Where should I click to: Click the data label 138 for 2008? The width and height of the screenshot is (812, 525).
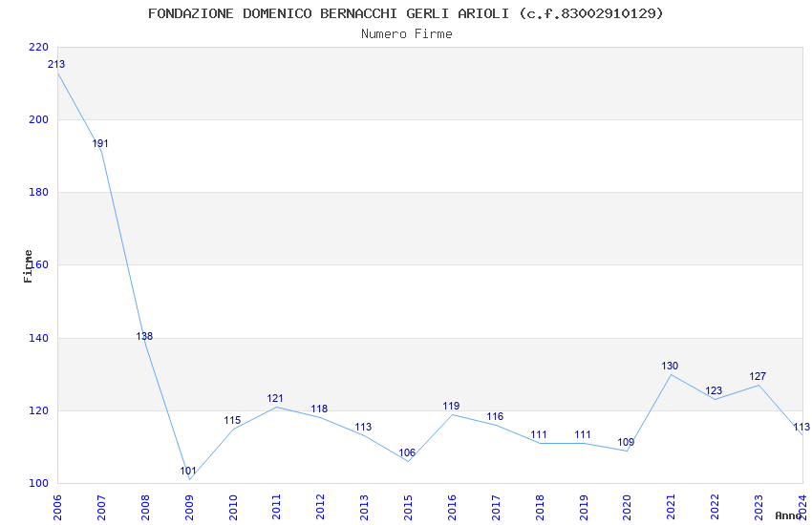coord(144,336)
